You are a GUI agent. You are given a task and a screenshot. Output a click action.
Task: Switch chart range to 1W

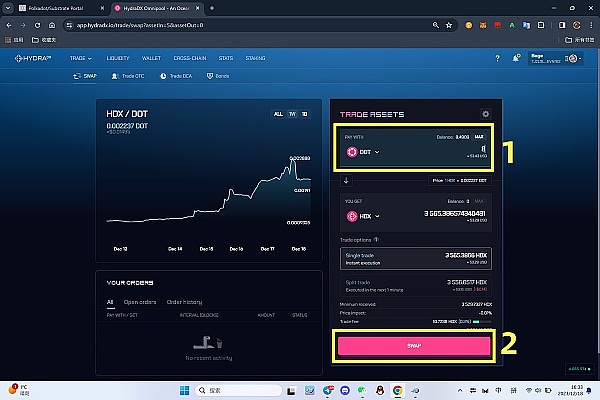click(291, 114)
